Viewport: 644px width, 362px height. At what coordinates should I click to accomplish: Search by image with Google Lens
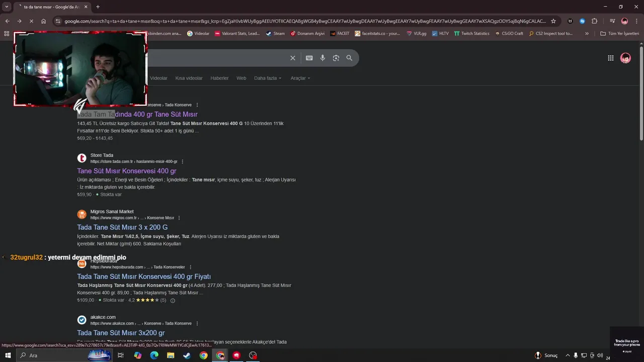(336, 58)
